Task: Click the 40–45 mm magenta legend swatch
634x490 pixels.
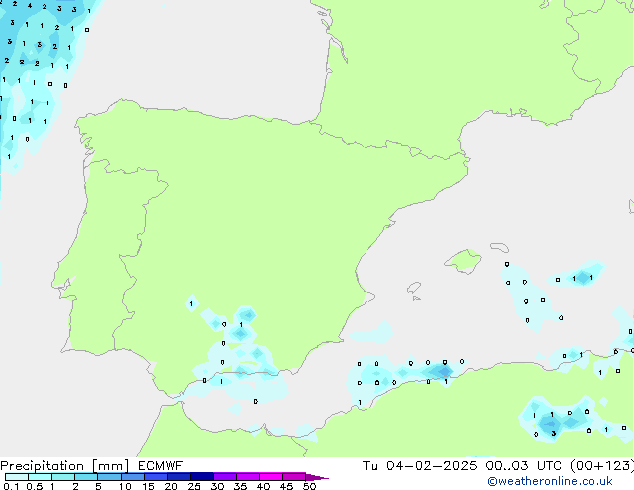Action: 271,477
